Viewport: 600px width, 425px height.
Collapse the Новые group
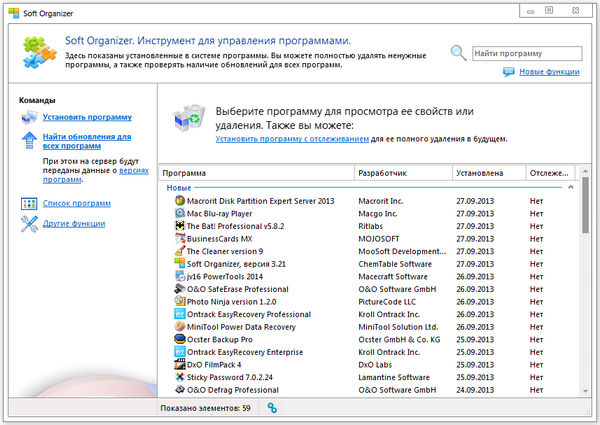(x=570, y=188)
